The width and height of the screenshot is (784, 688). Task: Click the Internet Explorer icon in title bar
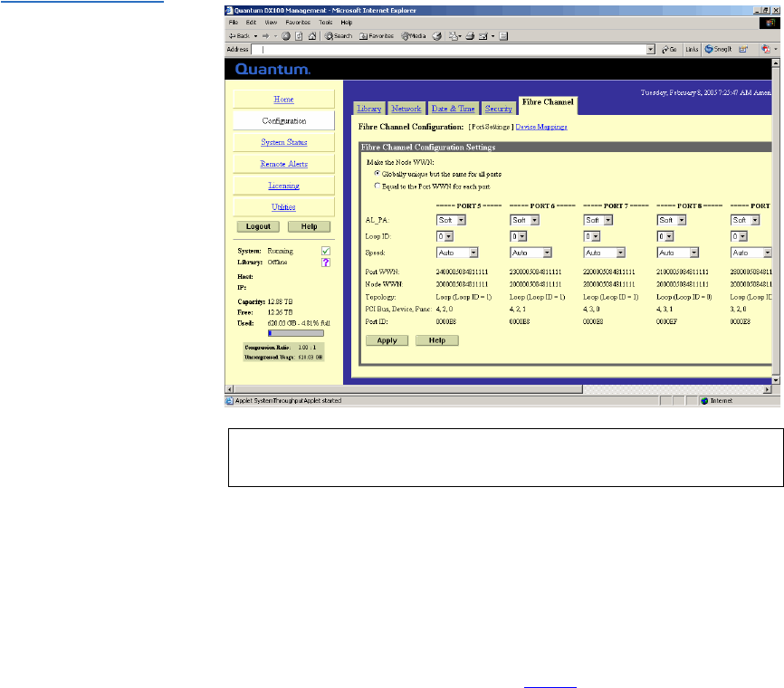[229, 10]
